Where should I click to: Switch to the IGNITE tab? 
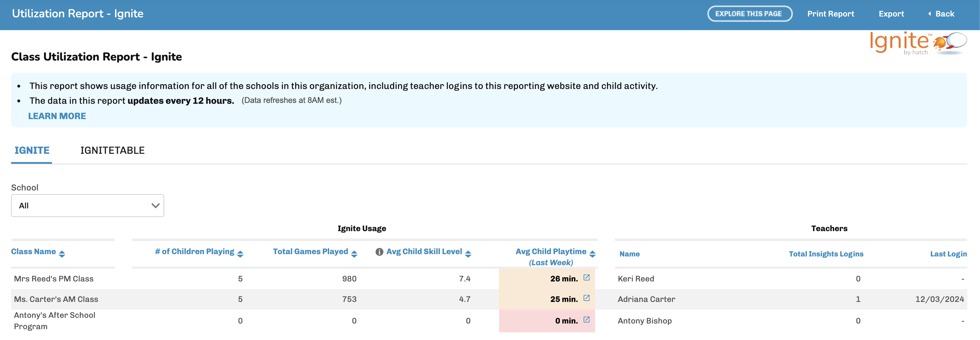[32, 150]
